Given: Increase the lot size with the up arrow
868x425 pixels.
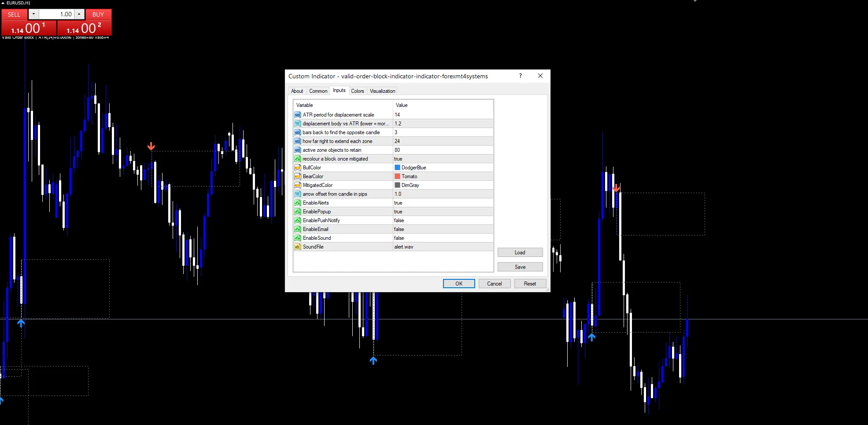Looking at the screenshot, I should click(79, 14).
